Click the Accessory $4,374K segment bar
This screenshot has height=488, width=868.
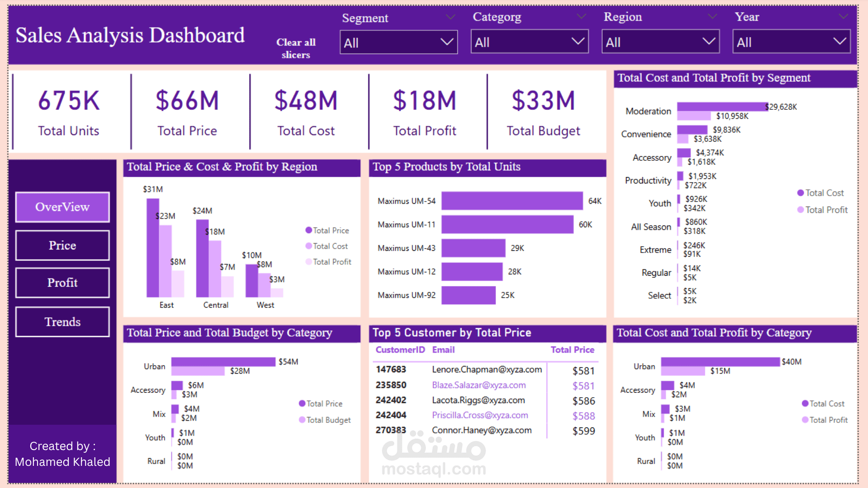click(684, 153)
